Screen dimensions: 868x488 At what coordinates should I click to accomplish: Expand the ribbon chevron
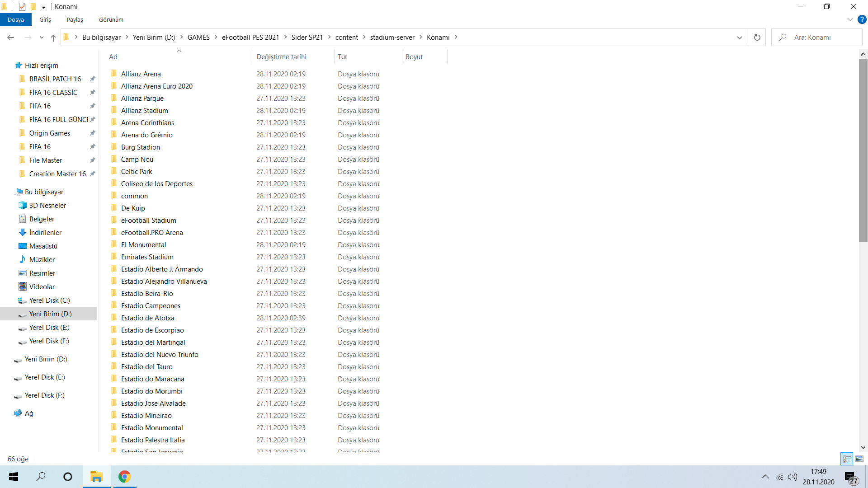(x=850, y=19)
